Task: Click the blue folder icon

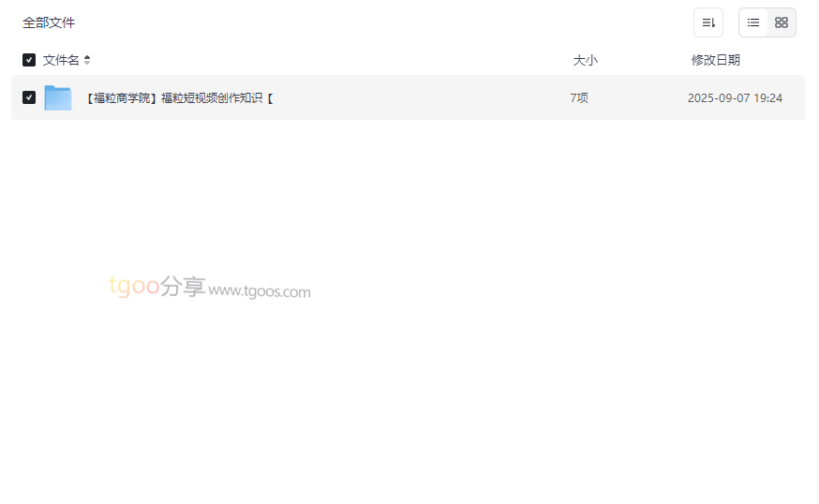Action: (58, 97)
